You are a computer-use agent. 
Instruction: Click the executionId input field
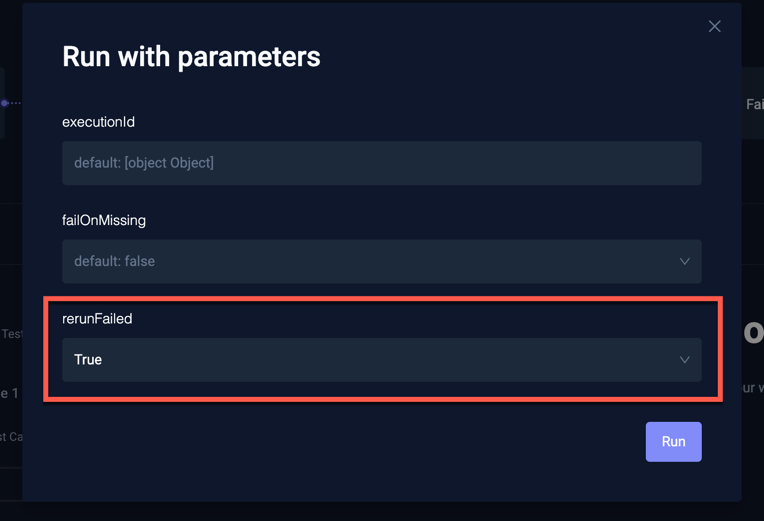[381, 163]
